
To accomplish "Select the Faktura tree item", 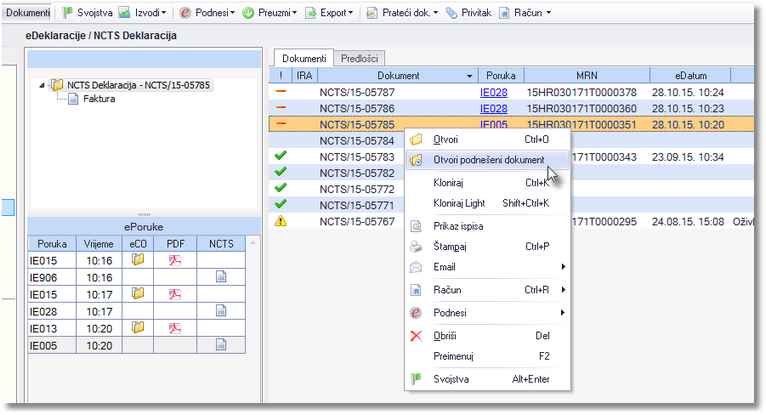I will [99, 99].
